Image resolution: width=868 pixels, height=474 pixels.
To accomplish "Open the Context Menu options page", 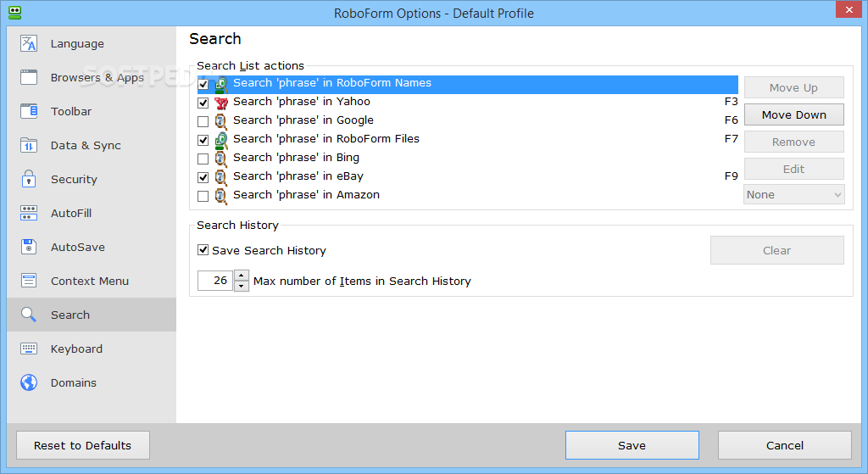I will tap(92, 281).
